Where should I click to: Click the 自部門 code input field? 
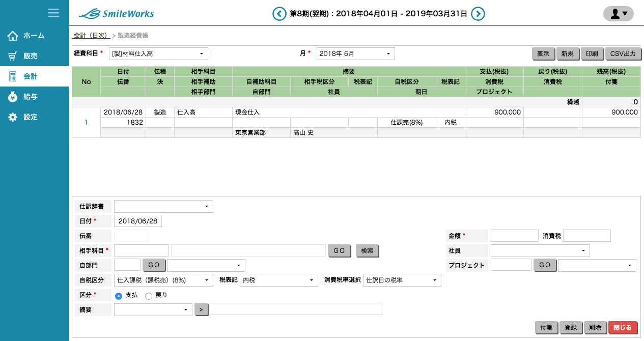coord(127,265)
